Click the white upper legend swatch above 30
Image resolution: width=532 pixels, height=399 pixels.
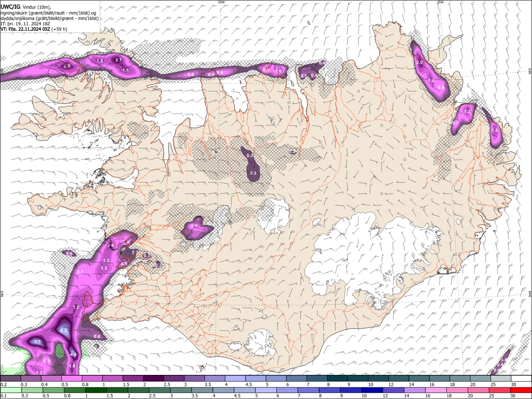tap(521, 379)
